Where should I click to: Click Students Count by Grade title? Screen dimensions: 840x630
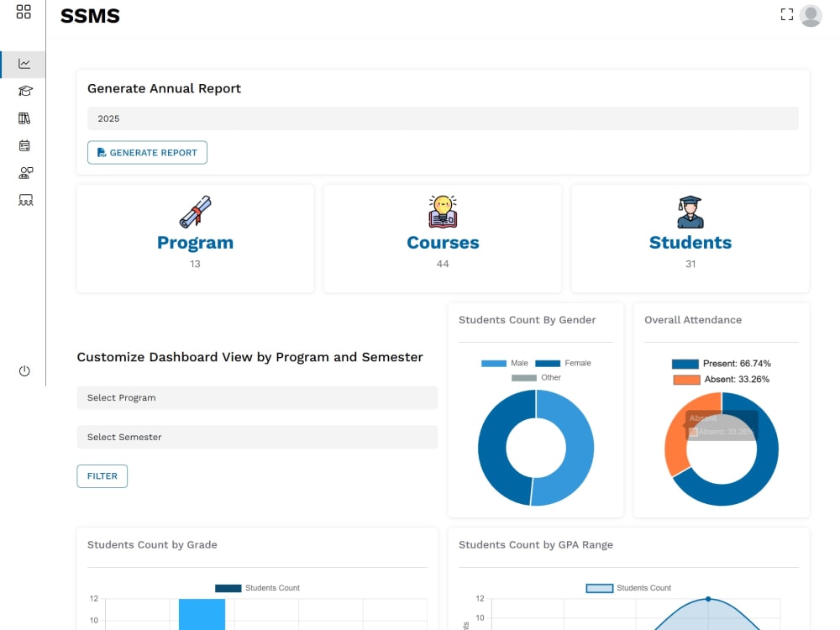pos(152,545)
